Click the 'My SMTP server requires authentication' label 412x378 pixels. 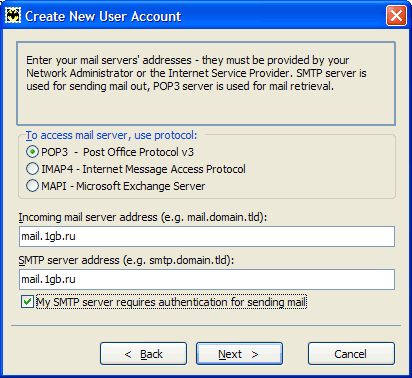pos(171,302)
